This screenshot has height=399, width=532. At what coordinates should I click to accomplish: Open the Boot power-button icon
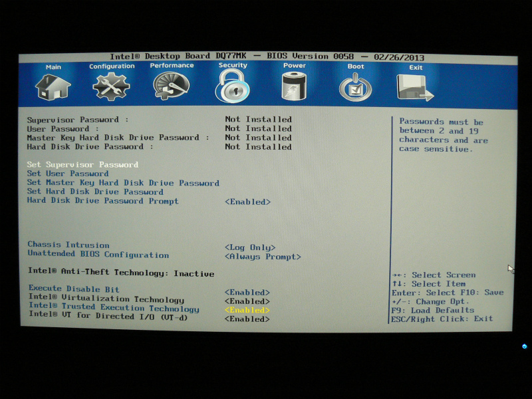(355, 87)
